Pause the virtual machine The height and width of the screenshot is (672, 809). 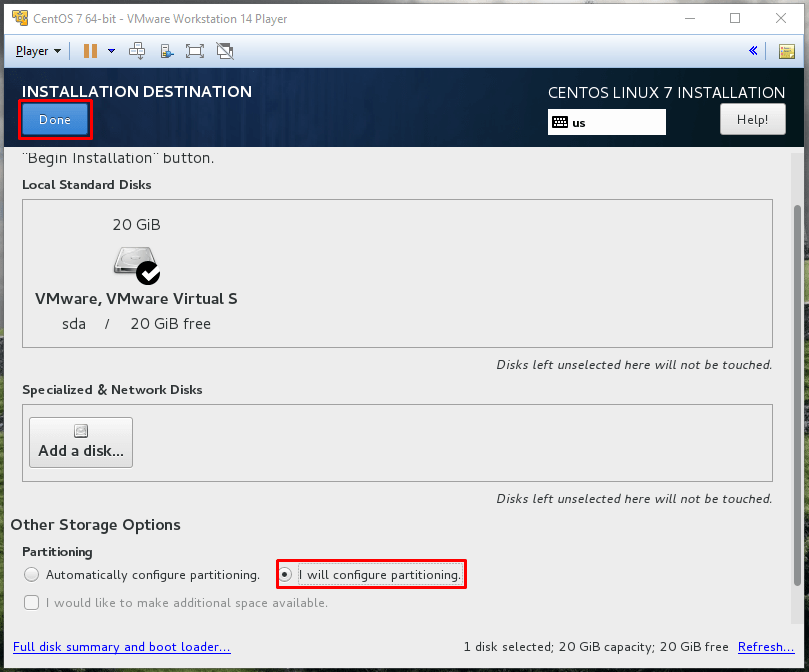point(90,51)
